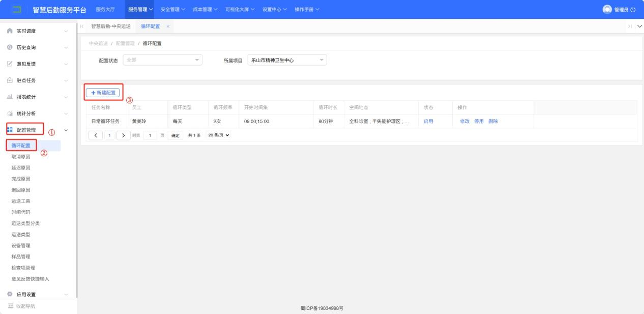Click the power logout icon
The image size is (644, 314).
click(633, 10)
